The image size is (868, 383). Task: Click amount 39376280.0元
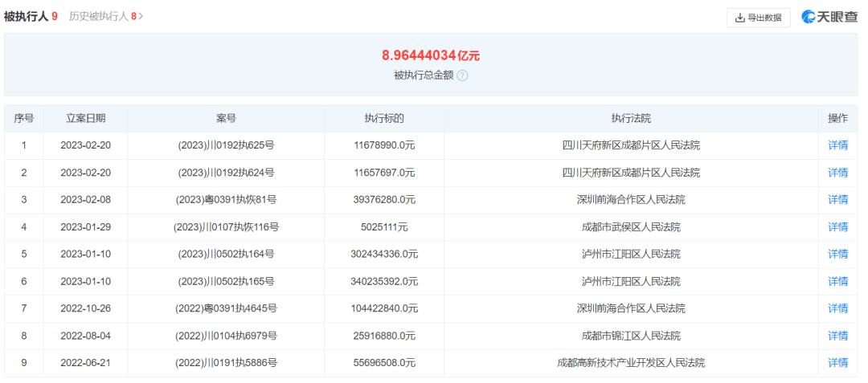(x=384, y=199)
